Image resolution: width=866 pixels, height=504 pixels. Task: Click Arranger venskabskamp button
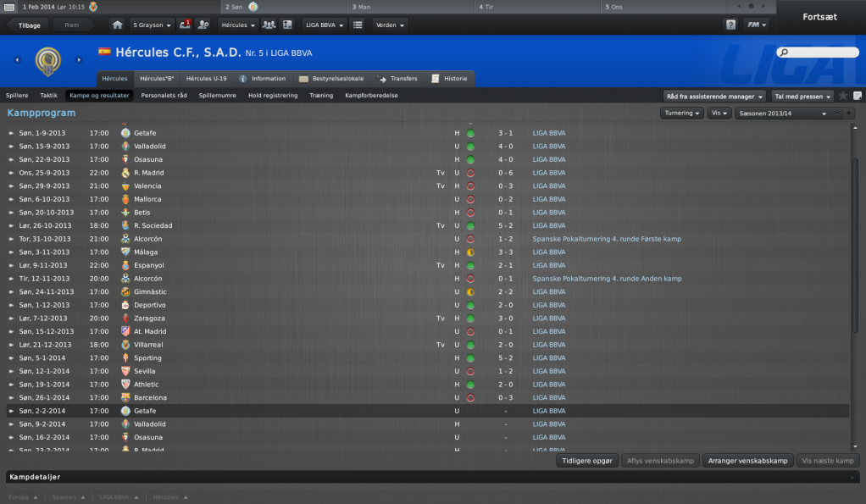[748, 461]
